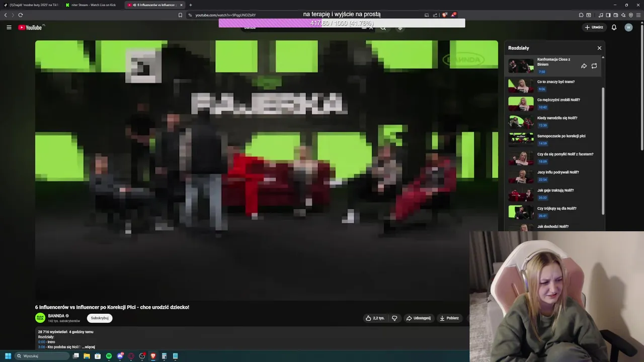This screenshot has height=362, width=644.
Task: Click the 9:06 chapter timestamp
Action: [x=542, y=89]
